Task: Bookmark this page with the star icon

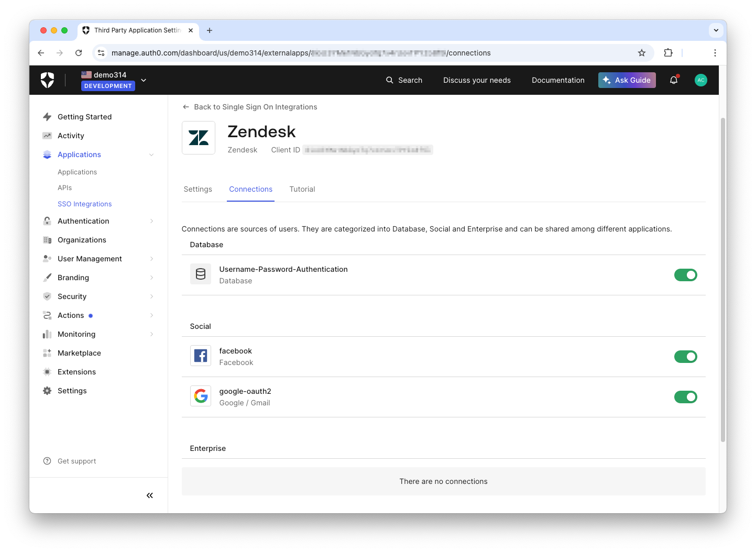Action: coord(642,53)
